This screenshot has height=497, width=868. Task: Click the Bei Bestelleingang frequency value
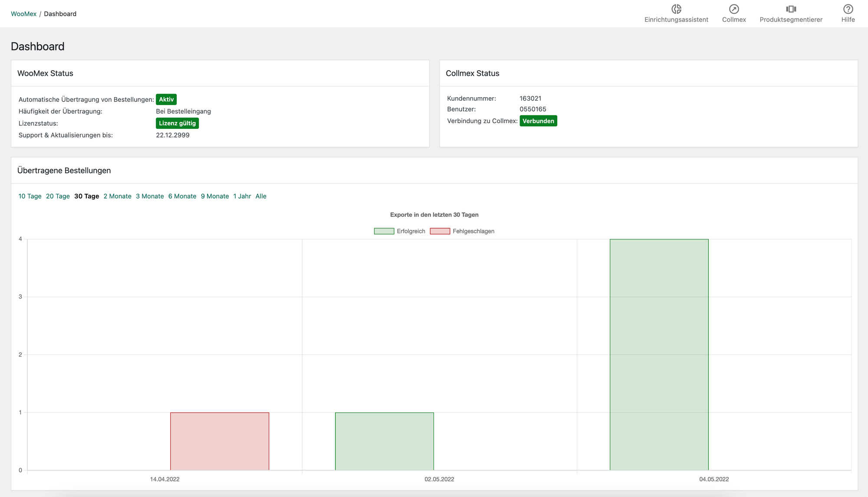pyautogui.click(x=184, y=111)
